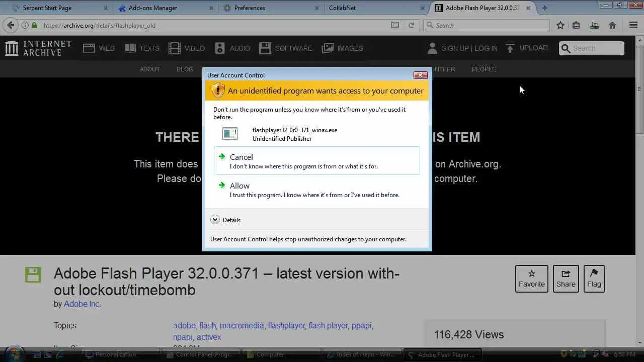
Task: Toggle reader view in address bar
Action: click(395, 25)
